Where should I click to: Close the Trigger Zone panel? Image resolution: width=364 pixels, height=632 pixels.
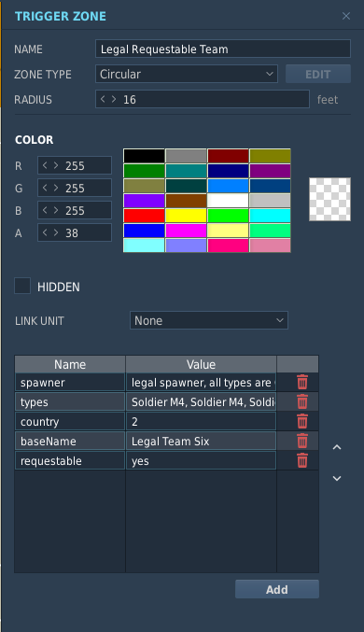coord(346,16)
